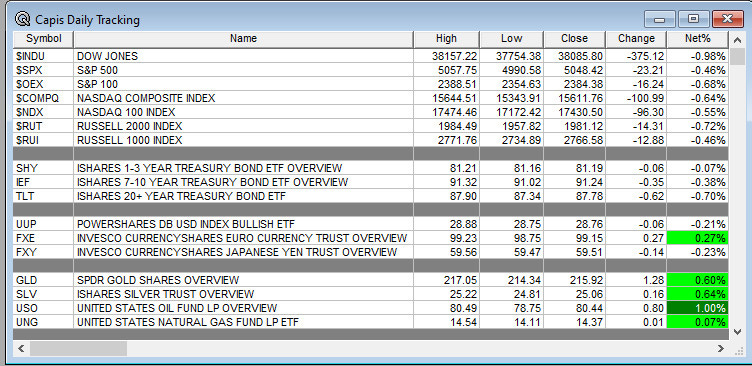The height and width of the screenshot is (366, 752).
Task: Minimize the Capis Daily Tracking window
Action: point(659,20)
